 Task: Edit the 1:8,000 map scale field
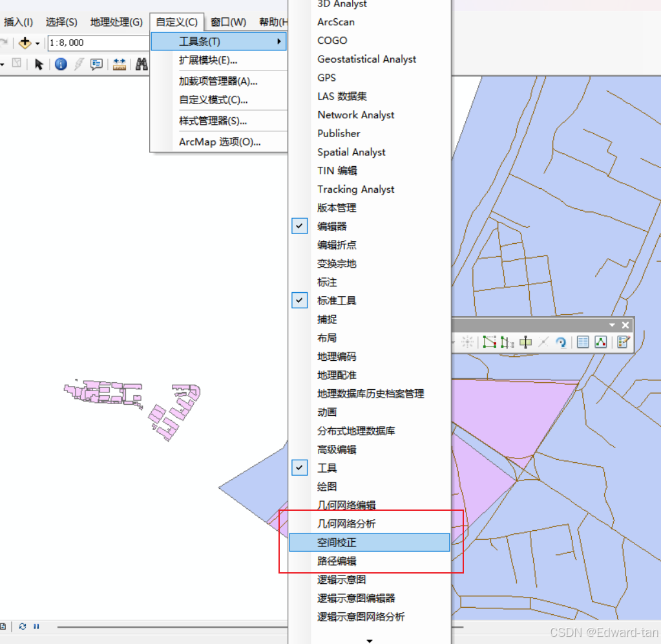point(97,42)
